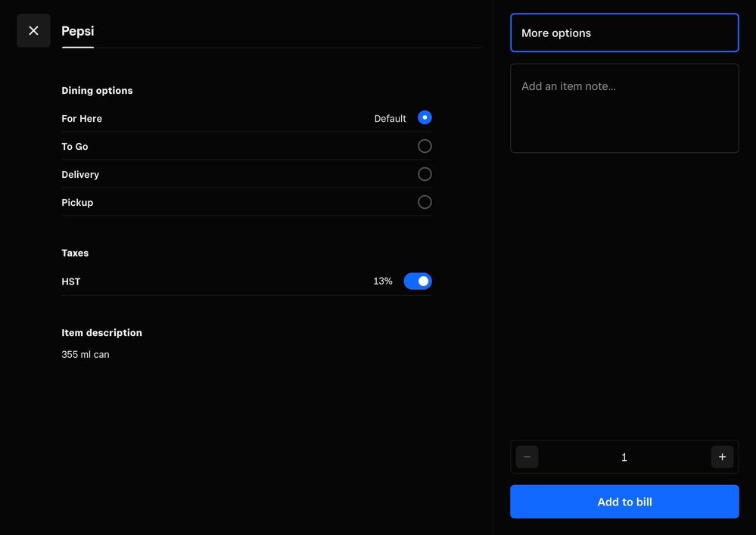Click the HST tax label
The height and width of the screenshot is (535, 756).
[x=71, y=281]
